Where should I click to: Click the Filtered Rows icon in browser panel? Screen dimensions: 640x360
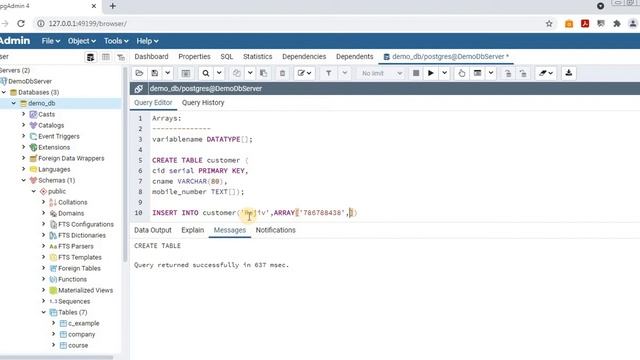(x=121, y=57)
